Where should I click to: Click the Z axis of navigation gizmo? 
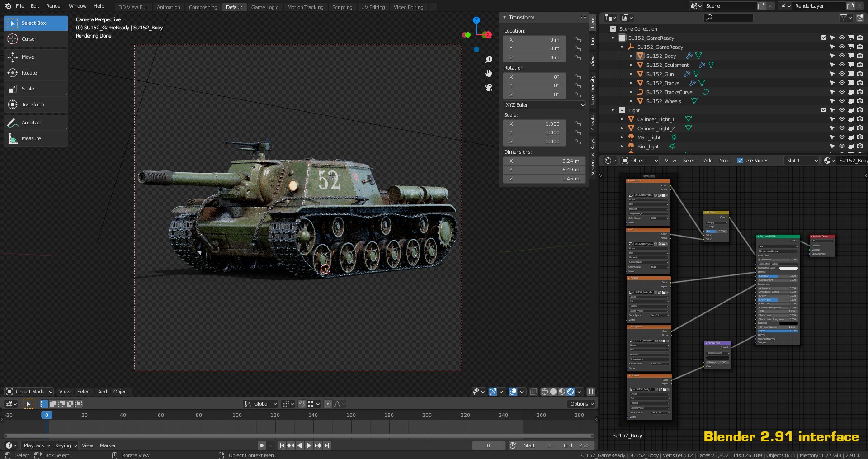tap(476, 20)
